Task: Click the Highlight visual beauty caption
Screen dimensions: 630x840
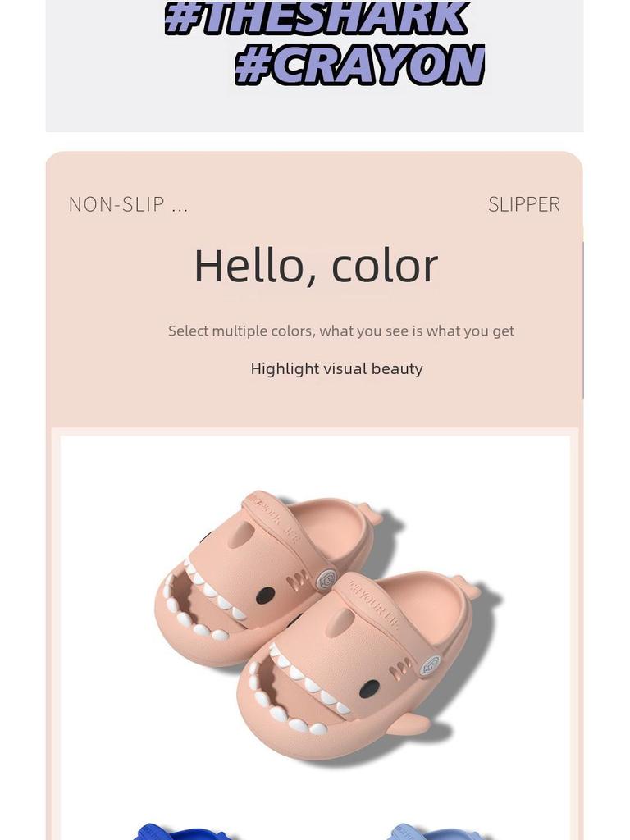Action: tap(336, 368)
